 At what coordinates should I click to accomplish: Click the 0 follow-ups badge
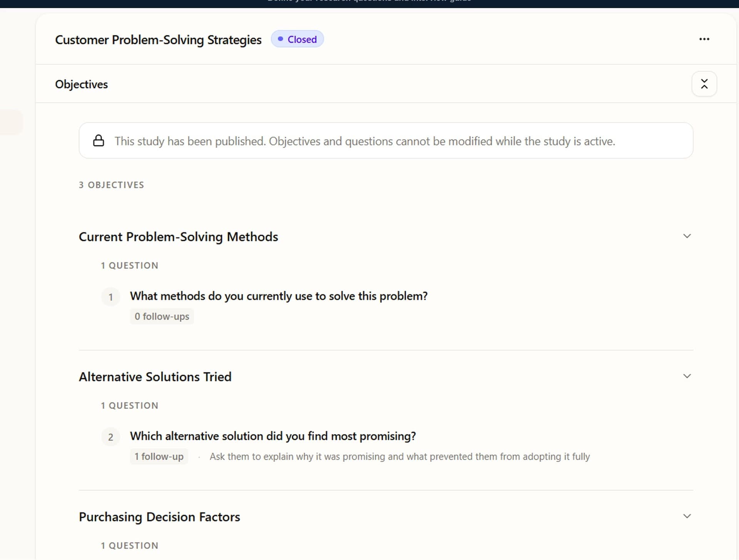pos(162,316)
